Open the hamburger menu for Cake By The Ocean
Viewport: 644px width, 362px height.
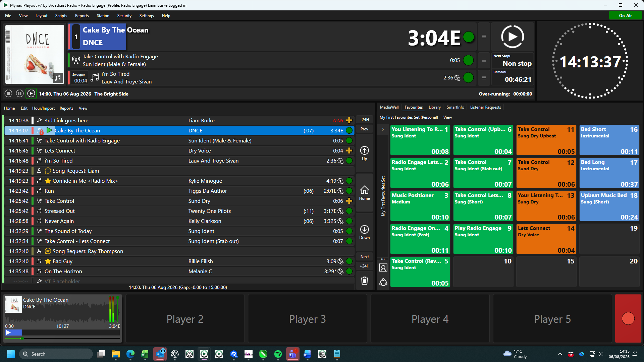(484, 37)
